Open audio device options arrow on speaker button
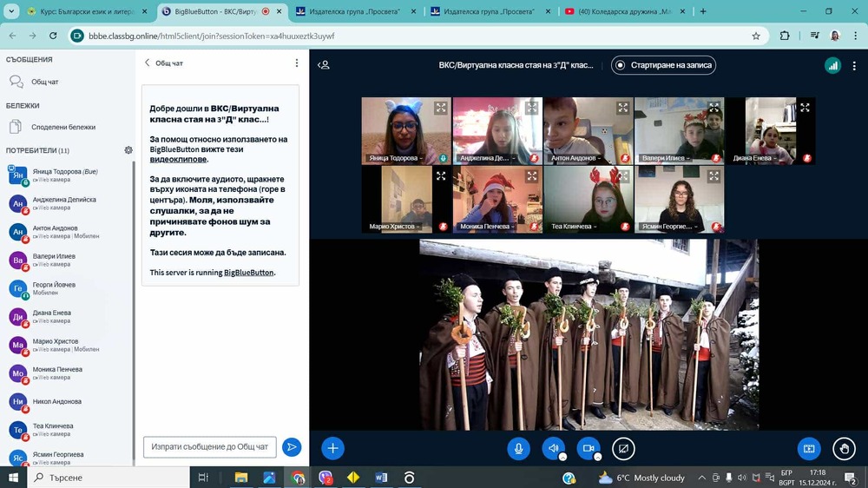 pos(562,457)
